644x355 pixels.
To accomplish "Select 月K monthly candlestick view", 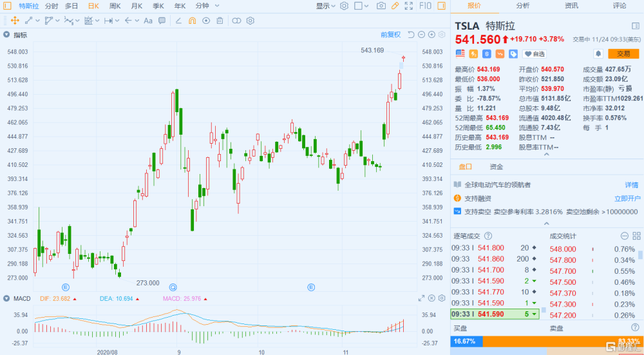I will pos(137,6).
